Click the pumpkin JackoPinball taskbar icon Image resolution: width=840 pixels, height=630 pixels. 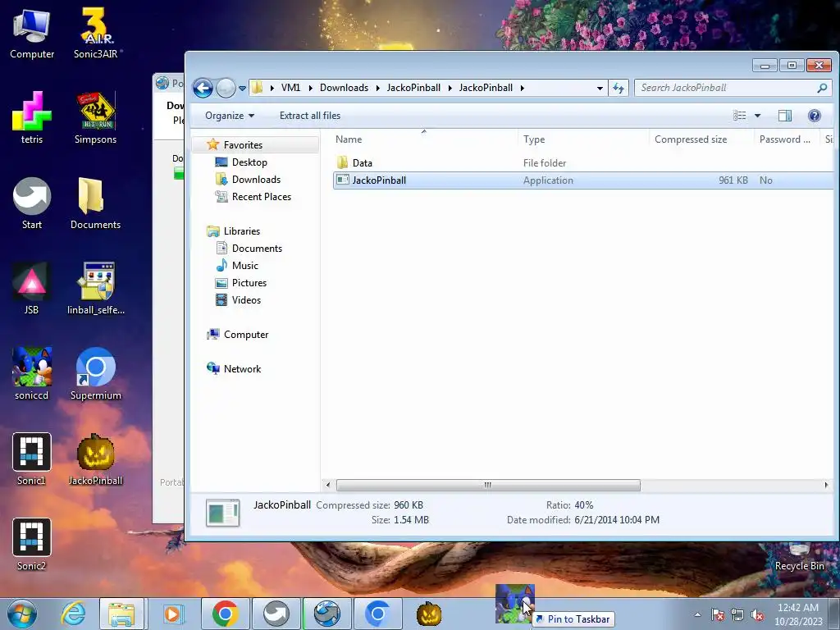pyautogui.click(x=429, y=614)
